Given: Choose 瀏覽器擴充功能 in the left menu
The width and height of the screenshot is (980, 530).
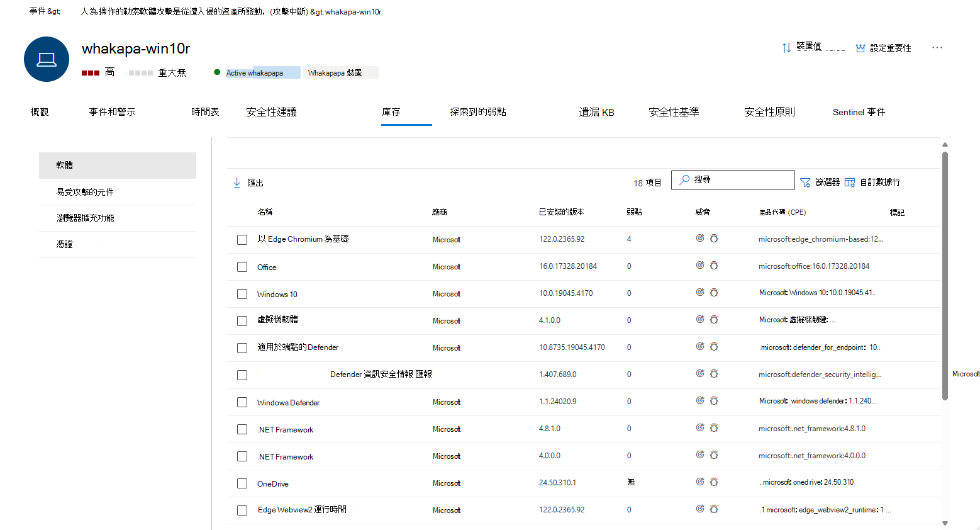Looking at the screenshot, I should click(x=118, y=218).
